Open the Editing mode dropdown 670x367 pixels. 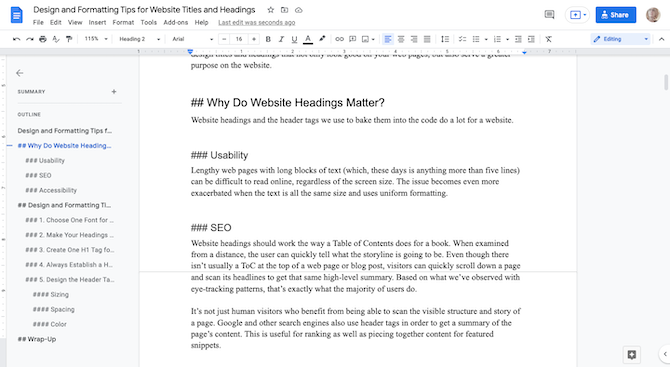click(x=620, y=39)
